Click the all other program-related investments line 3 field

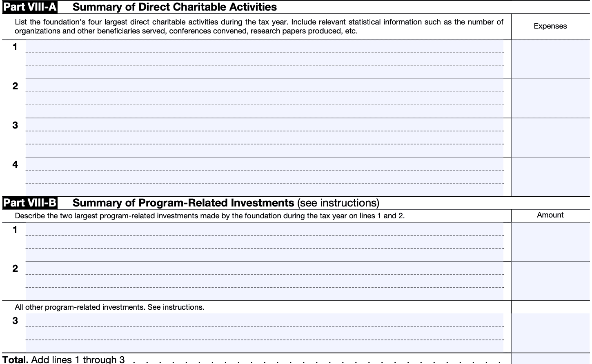[x=265, y=333]
